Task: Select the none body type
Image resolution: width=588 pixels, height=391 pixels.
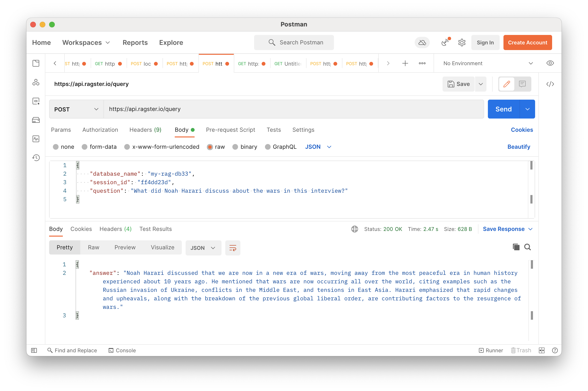Action: click(56, 147)
